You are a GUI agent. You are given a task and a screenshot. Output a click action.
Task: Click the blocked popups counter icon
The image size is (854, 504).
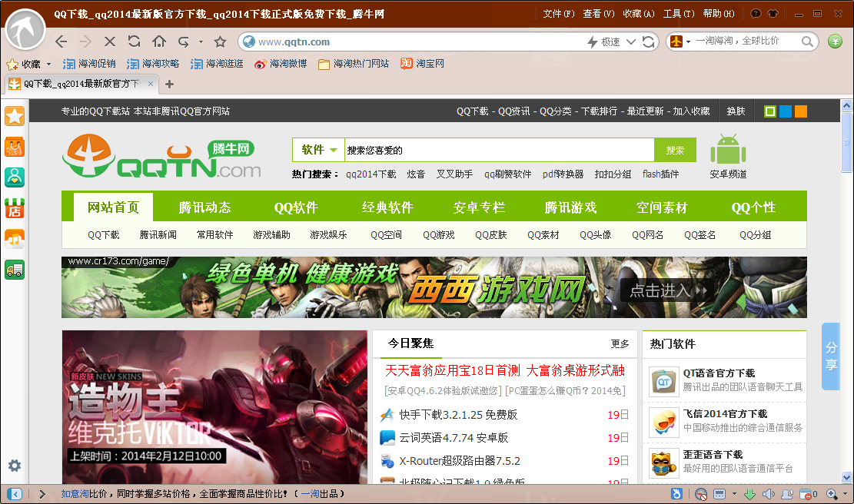[x=808, y=494]
